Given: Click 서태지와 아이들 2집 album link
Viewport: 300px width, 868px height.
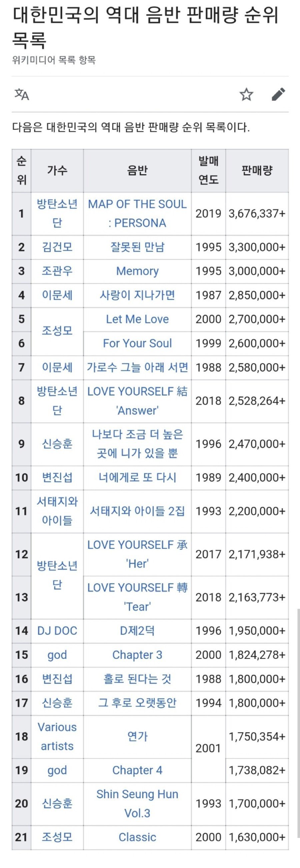Looking at the screenshot, I should pyautogui.click(x=137, y=511).
